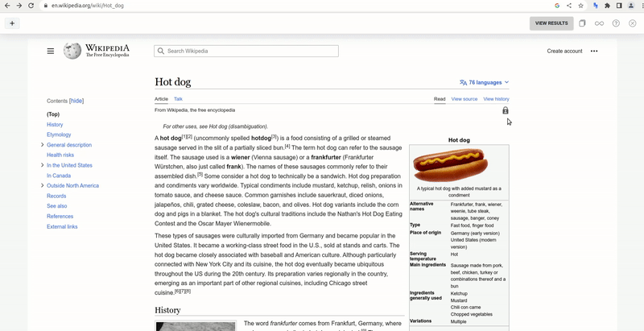Image resolution: width=644 pixels, height=331 pixels.
Task: Toggle the browser side panel icon
Action: 619,6
